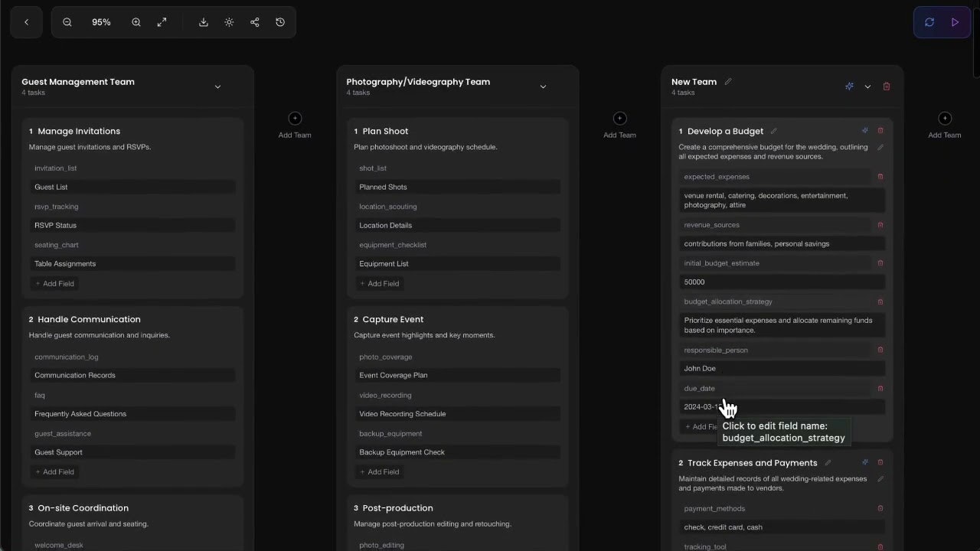Add Team after Photography/Videography Team
Image resolution: width=980 pixels, height=551 pixels.
point(620,125)
